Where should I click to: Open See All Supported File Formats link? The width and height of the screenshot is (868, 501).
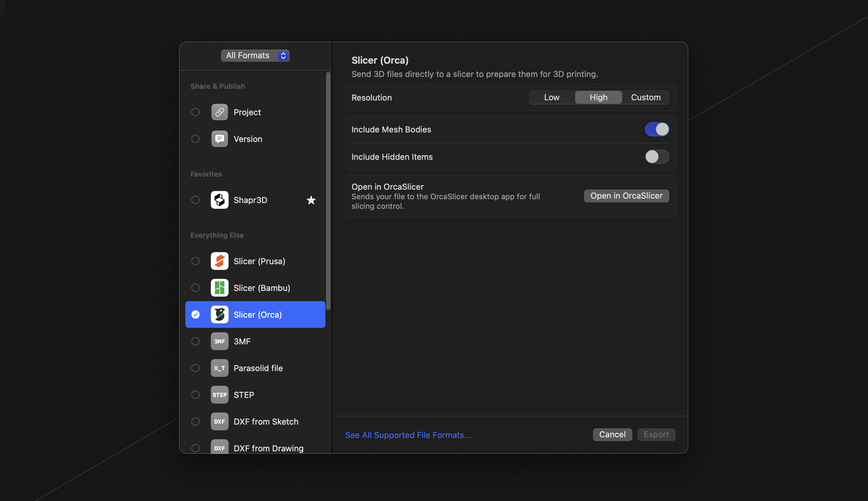(408, 435)
